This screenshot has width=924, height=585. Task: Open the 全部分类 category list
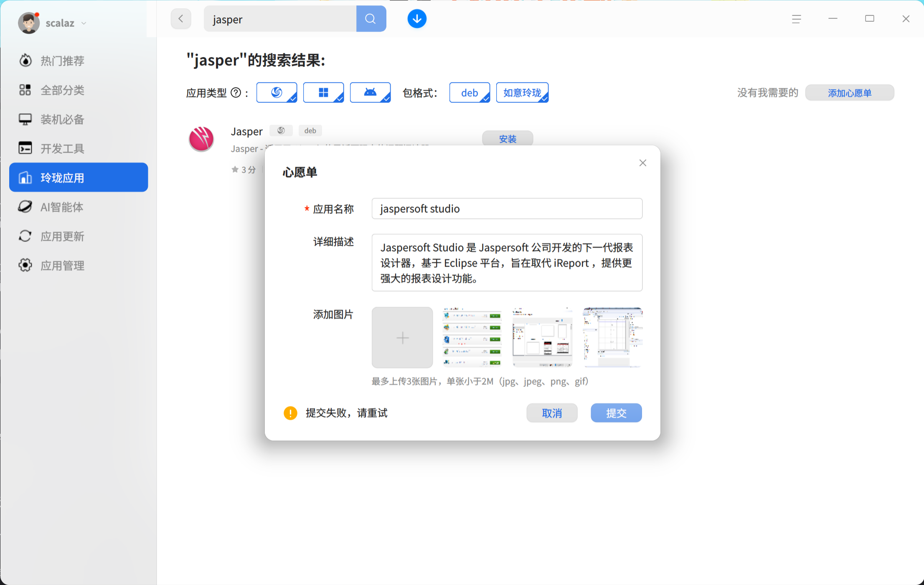coord(79,90)
